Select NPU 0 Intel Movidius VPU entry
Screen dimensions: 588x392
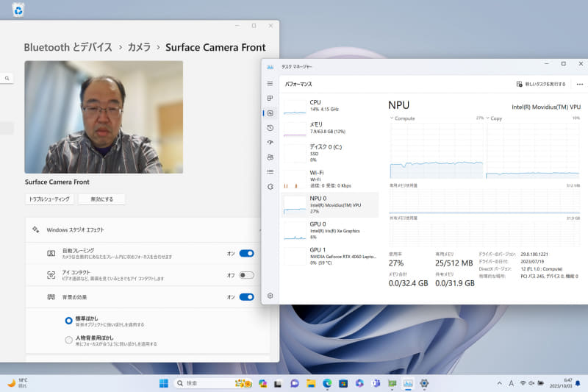[330, 204]
